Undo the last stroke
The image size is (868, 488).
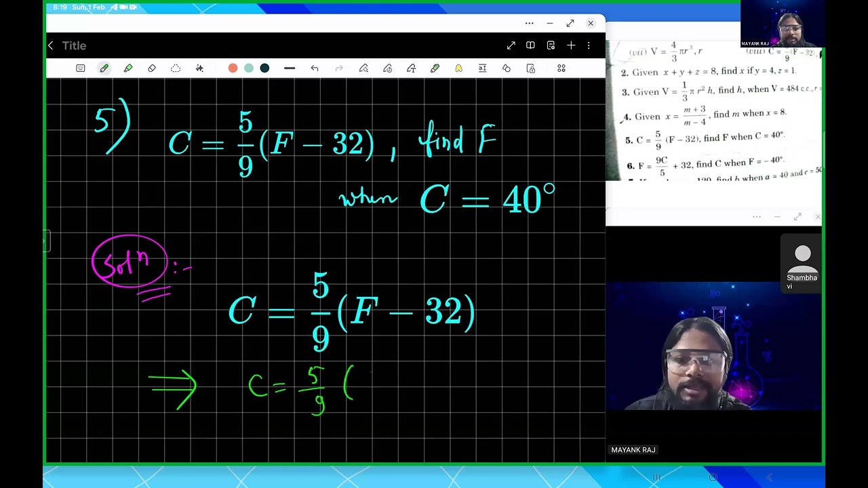tap(315, 68)
